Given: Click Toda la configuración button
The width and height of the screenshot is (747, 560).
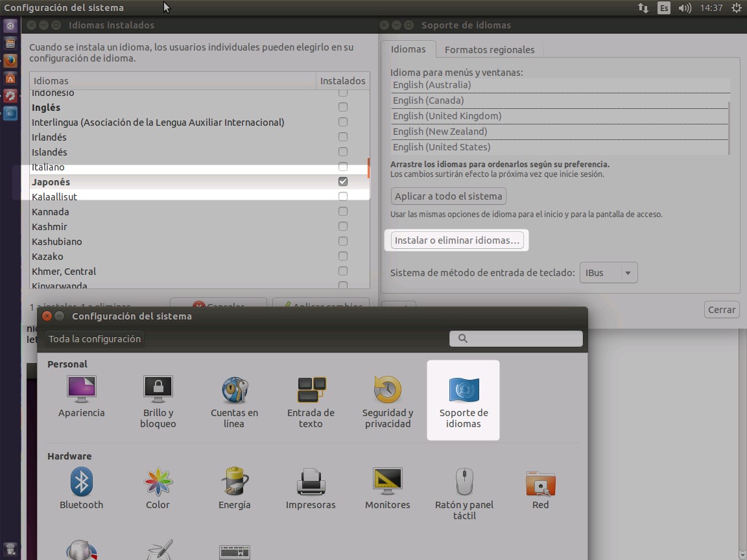Looking at the screenshot, I should click(x=95, y=338).
